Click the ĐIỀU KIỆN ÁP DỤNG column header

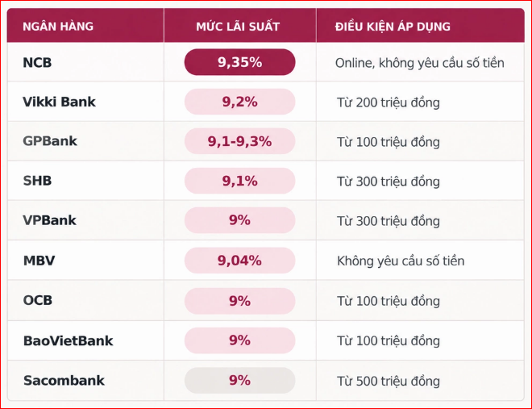point(393,27)
